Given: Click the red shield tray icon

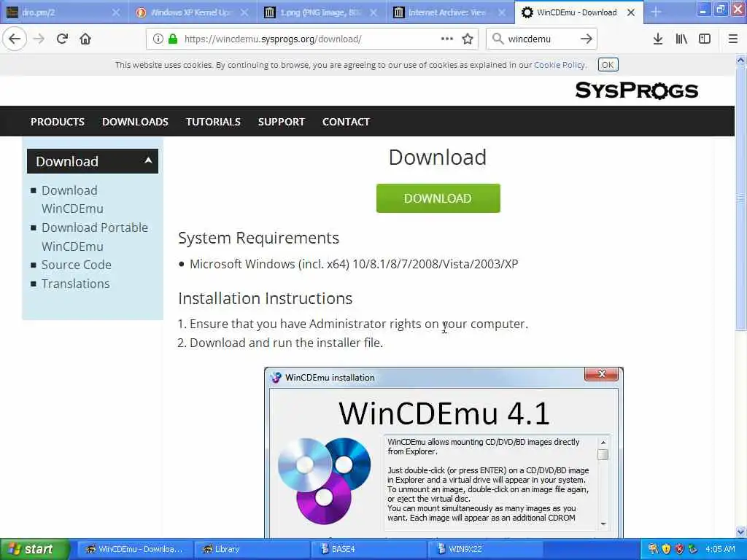Looking at the screenshot, I should pos(679,549).
